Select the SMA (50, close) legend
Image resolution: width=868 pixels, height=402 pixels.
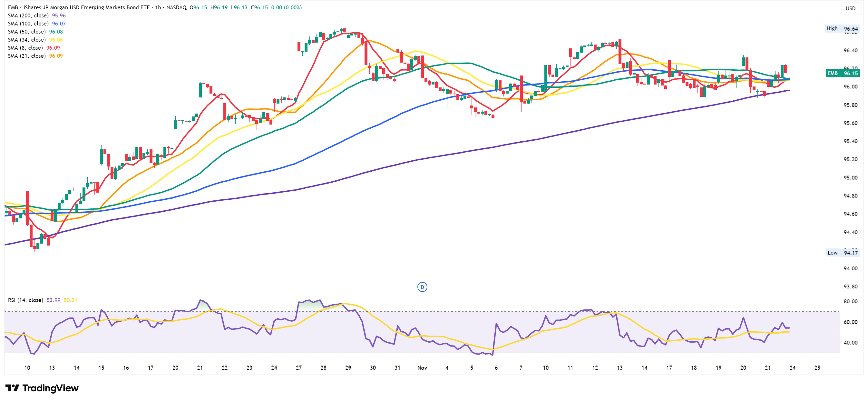tap(27, 32)
